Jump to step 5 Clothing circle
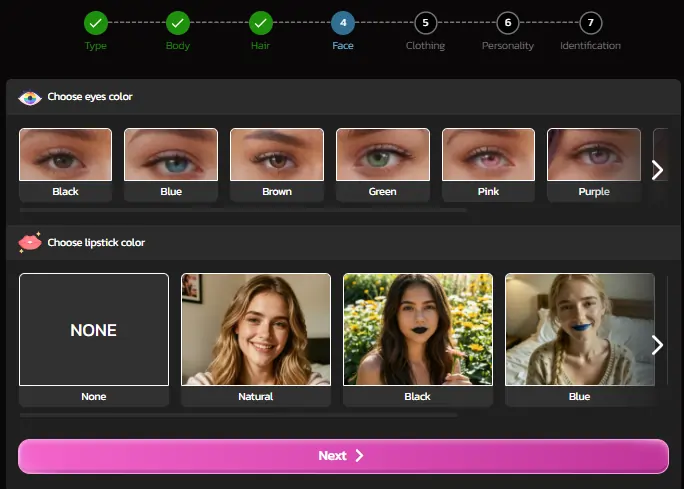684x489 pixels. [425, 23]
